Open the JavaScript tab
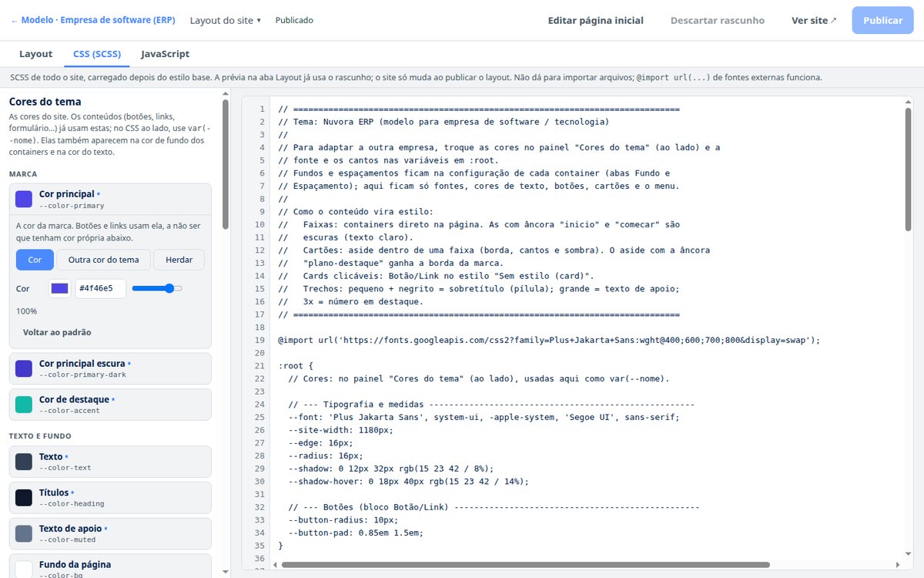Screen dimensions: 924x578 click(x=165, y=54)
